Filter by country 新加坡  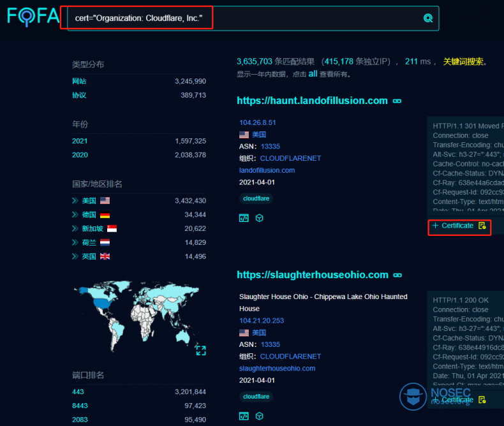93,228
